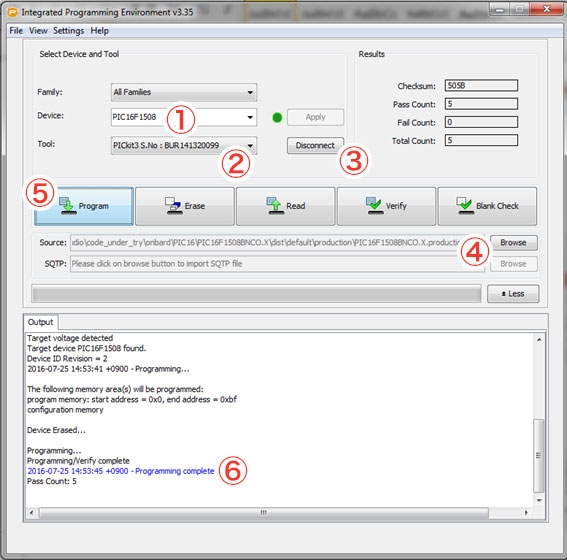The width and height of the screenshot is (567, 560).
Task: Browse for the Source hex file
Action: pyautogui.click(x=513, y=243)
